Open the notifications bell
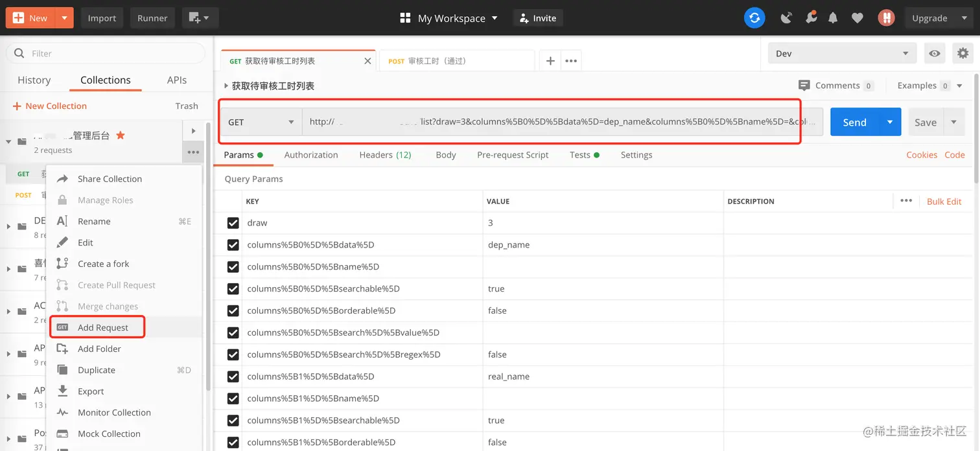This screenshot has width=980, height=451. point(834,18)
